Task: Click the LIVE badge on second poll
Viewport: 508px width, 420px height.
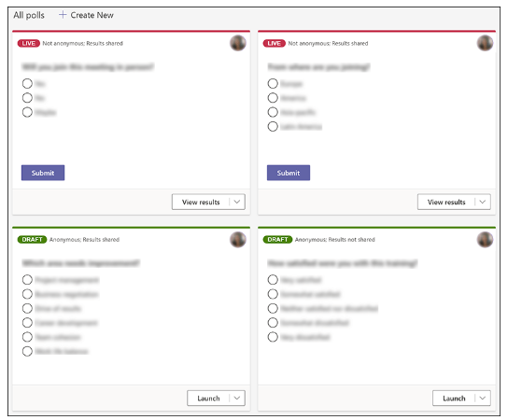Action: click(275, 43)
